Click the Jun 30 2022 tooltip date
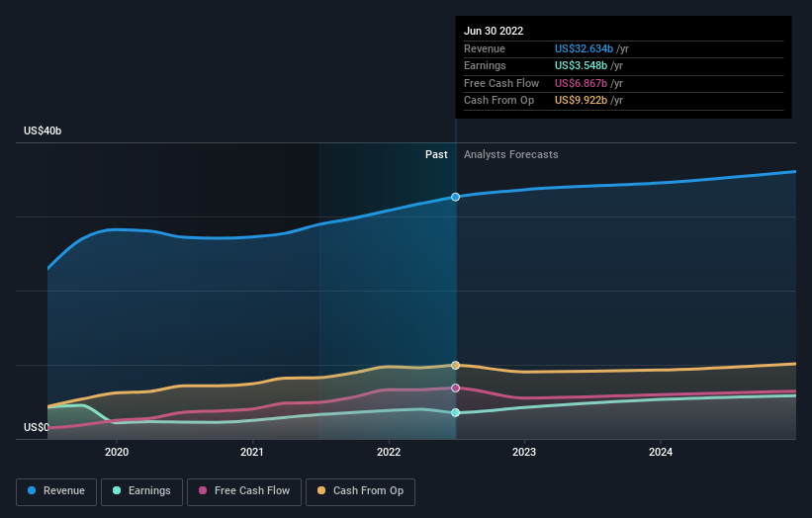 point(494,31)
